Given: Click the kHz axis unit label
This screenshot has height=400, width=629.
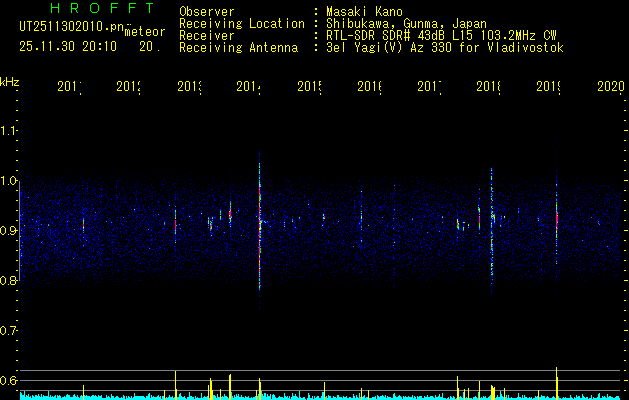Looking at the screenshot, I should (9, 82).
